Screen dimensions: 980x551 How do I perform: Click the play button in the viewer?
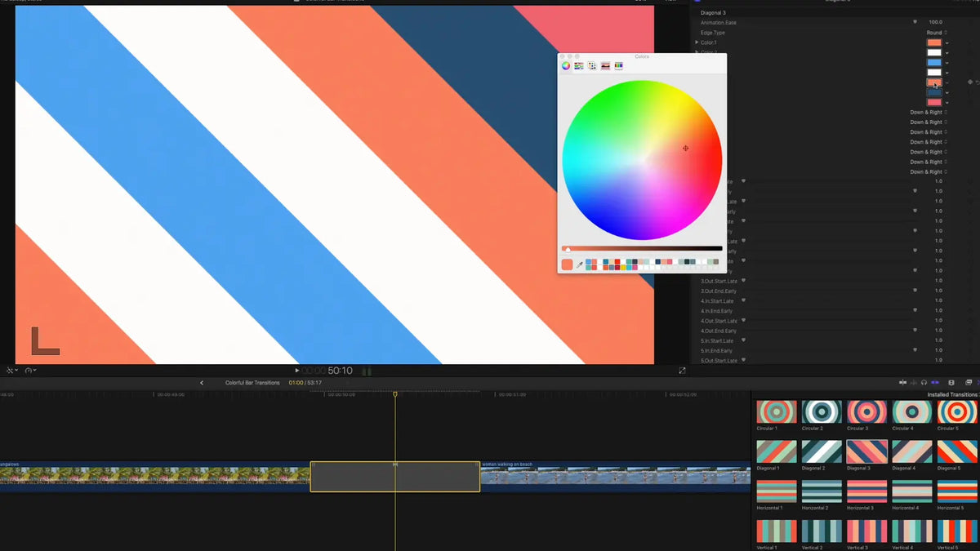point(297,371)
